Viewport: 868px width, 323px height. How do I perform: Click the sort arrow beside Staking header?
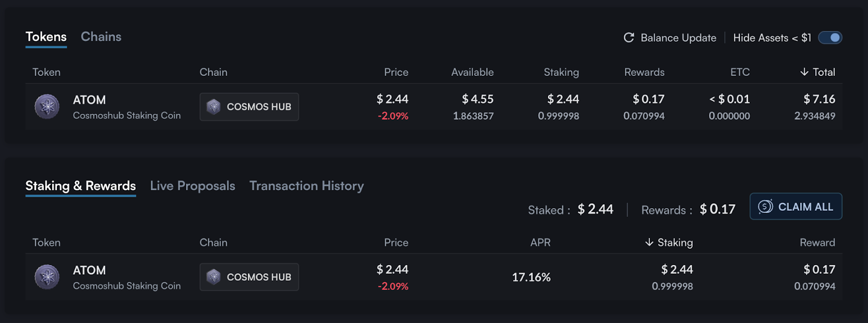(x=648, y=242)
